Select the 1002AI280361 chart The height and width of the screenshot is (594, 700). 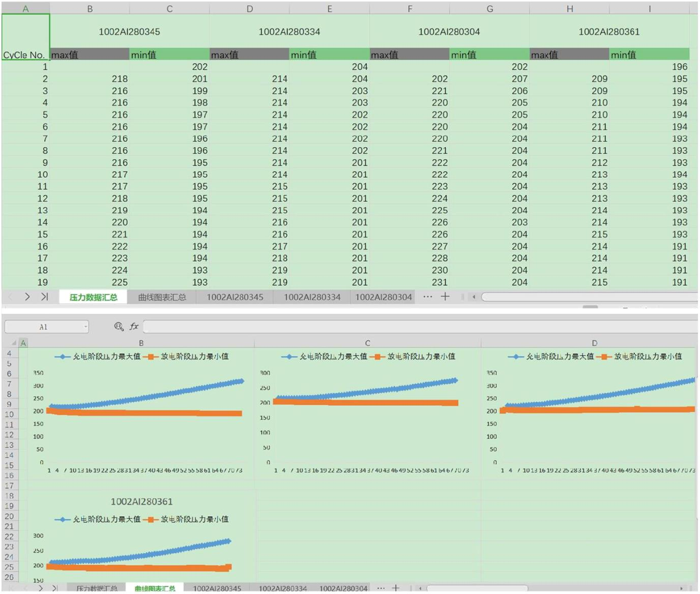(141, 540)
